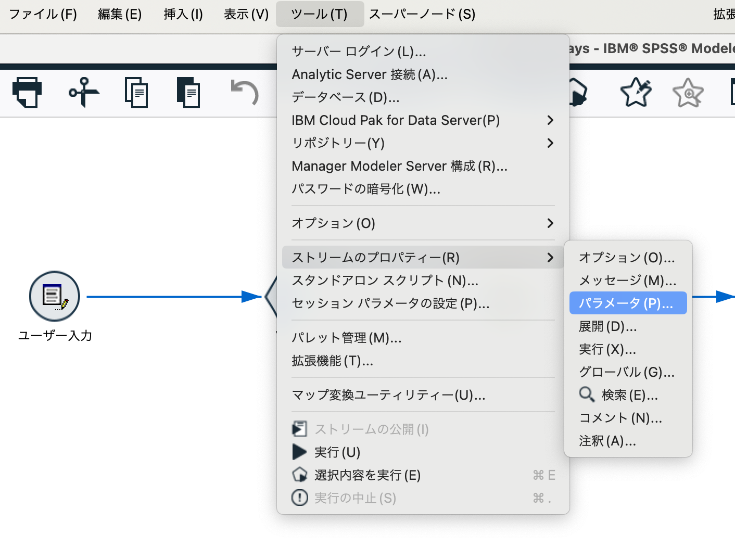Click the Print icon on the toolbar

point(27,92)
